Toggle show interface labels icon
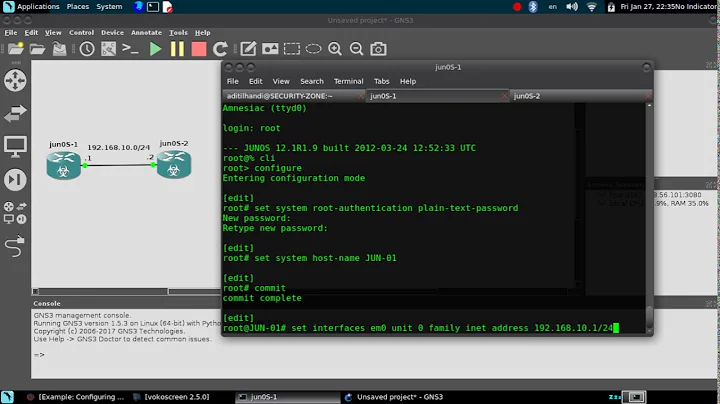 click(x=108, y=49)
